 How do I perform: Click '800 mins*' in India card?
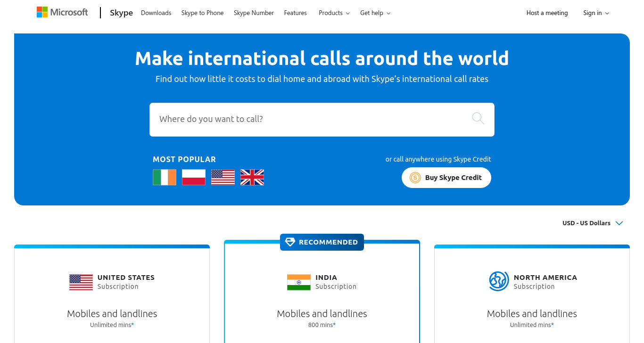[322, 325]
